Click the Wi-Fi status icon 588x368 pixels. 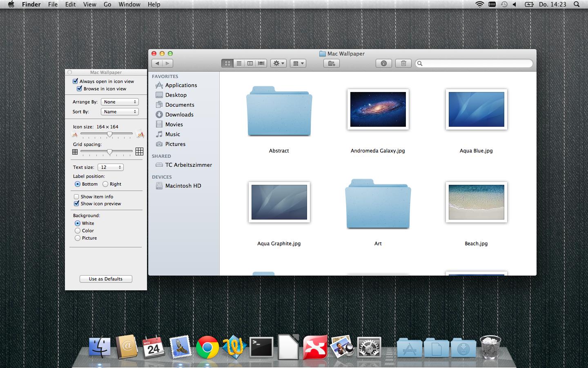point(480,4)
